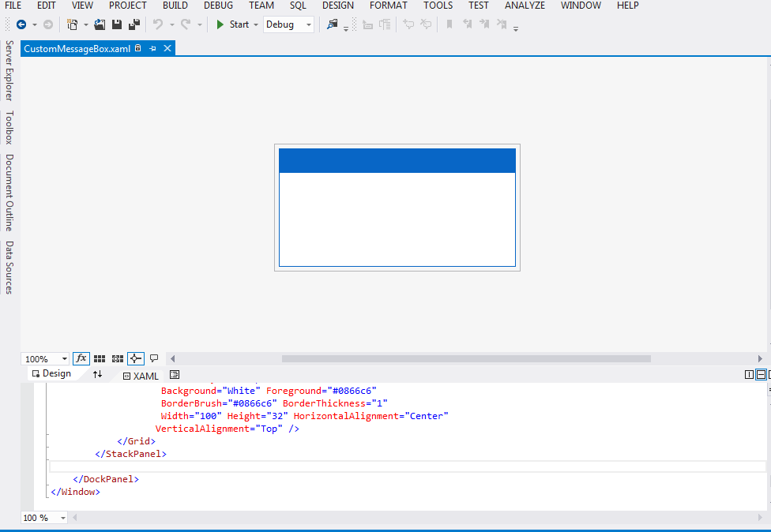Swap the Design and XAML panes
This screenshot has height=532, width=771.
[x=97, y=373]
